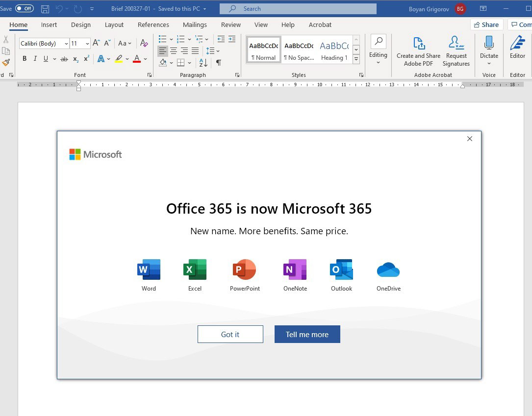Toggle AutoSave switch
This screenshot has width=532, height=416.
(x=25, y=8)
